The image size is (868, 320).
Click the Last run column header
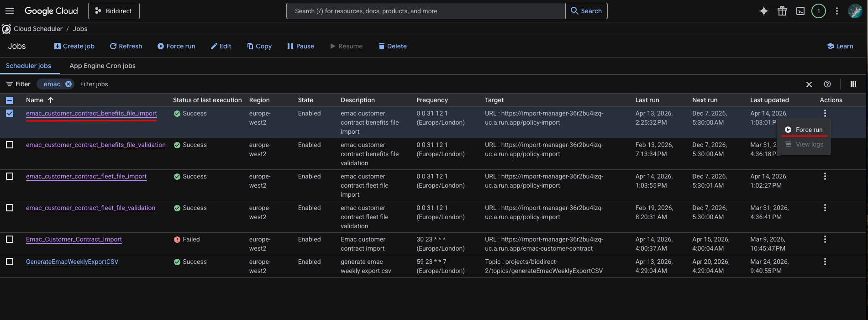[647, 100]
